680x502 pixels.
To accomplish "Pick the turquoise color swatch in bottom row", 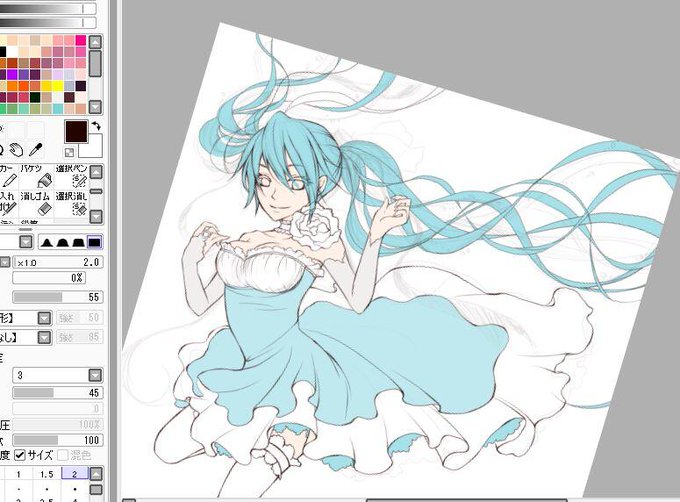I will (x=23, y=108).
